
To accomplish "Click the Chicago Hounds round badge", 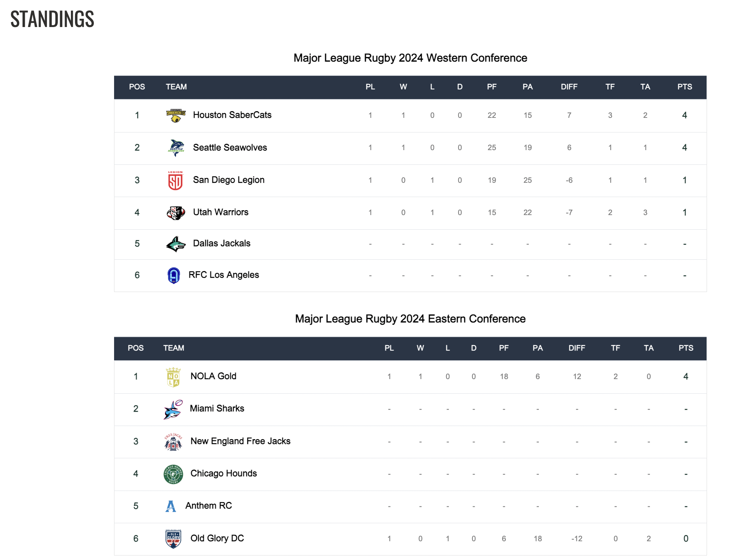I will [173, 474].
